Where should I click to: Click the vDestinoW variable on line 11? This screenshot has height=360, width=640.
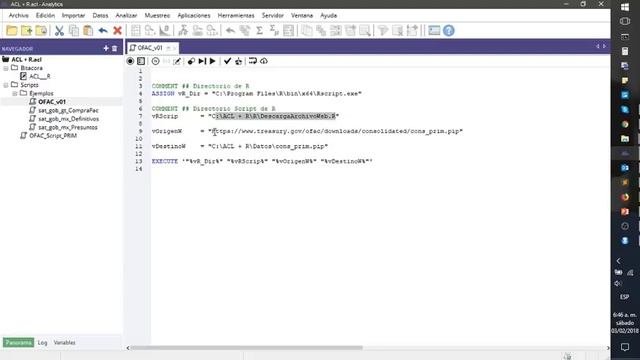[x=169, y=146]
